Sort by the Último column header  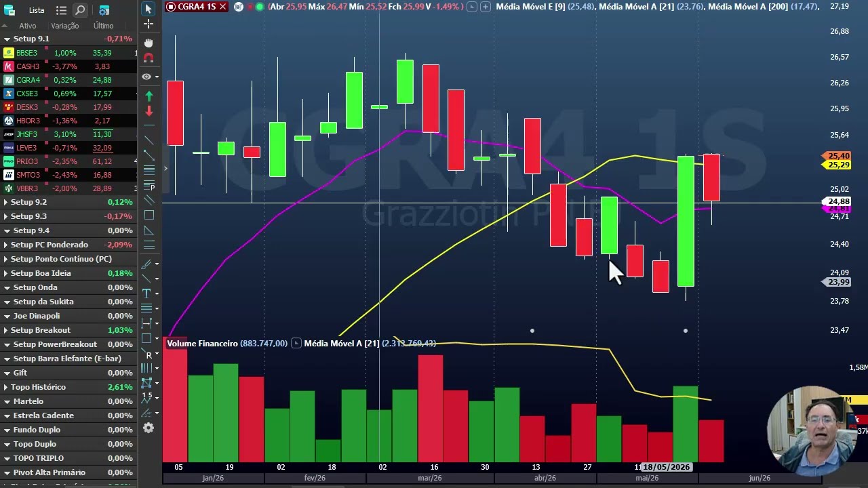coord(104,26)
